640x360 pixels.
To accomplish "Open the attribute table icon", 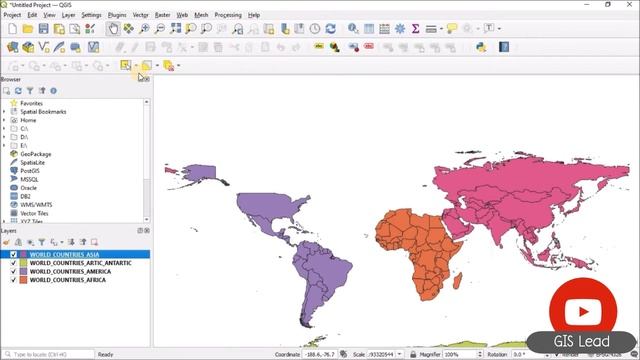I will click(369, 29).
